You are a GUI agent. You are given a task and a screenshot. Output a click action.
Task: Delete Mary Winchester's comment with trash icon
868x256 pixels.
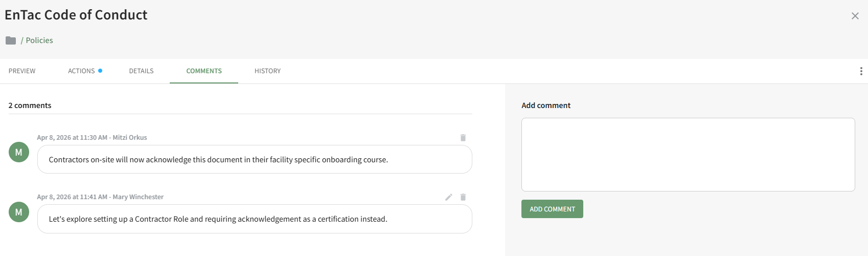[x=463, y=197]
